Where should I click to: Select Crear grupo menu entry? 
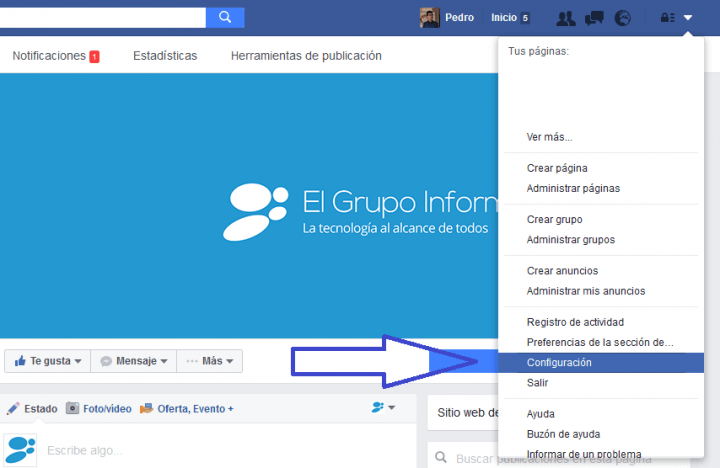tap(554, 220)
